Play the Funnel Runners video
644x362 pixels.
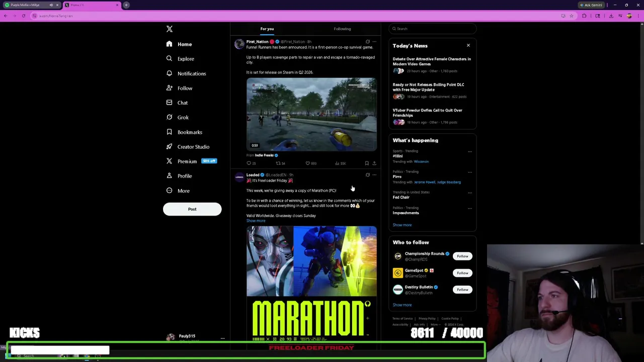pos(311,115)
